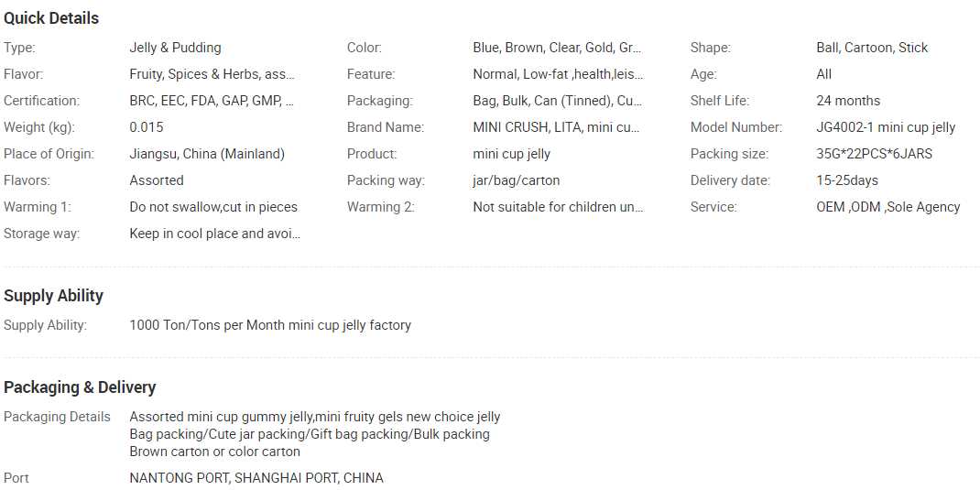Click the Brown carton or color carton line
The image size is (980, 490).
pos(214,452)
